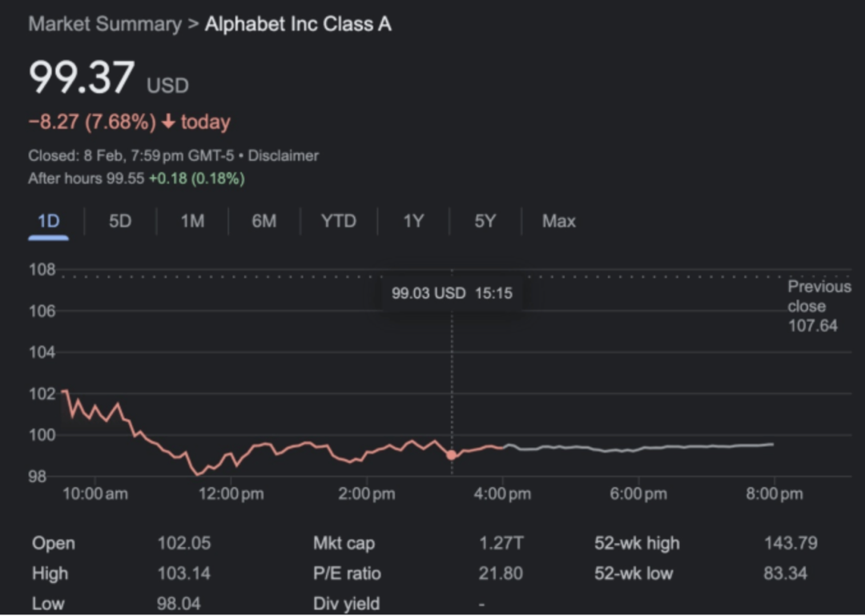
Task: Click the Alphabet Inc Class A title
Action: point(298,24)
